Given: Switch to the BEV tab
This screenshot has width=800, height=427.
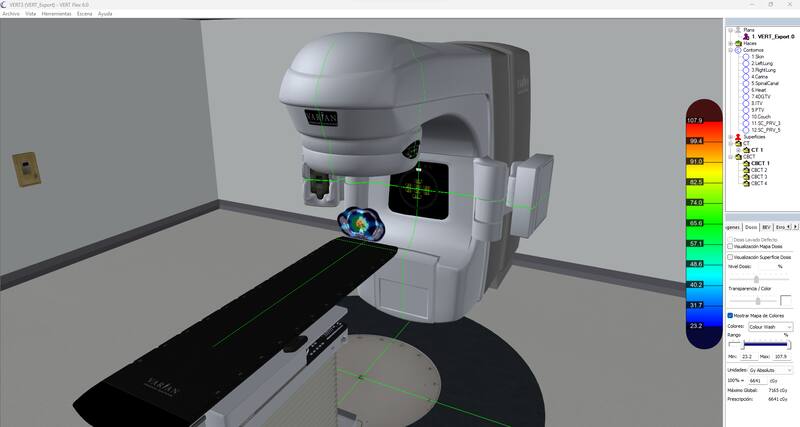Looking at the screenshot, I should (x=766, y=227).
